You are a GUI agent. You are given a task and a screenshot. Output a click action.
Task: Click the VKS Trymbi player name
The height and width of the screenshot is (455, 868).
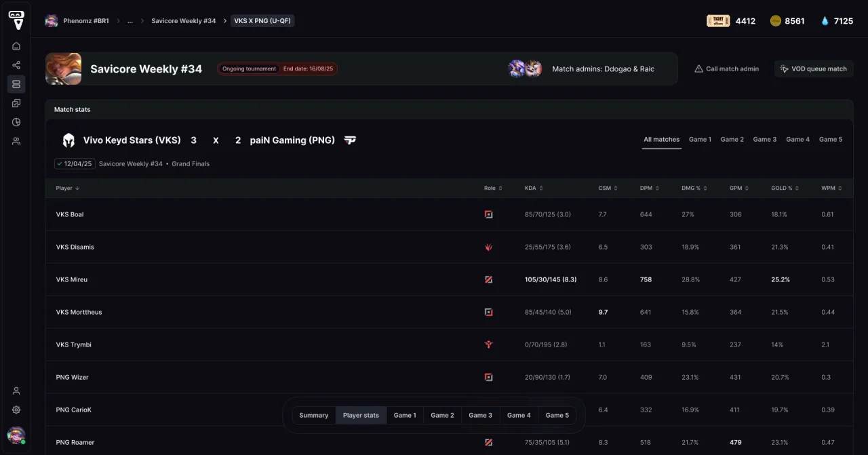[x=74, y=344]
